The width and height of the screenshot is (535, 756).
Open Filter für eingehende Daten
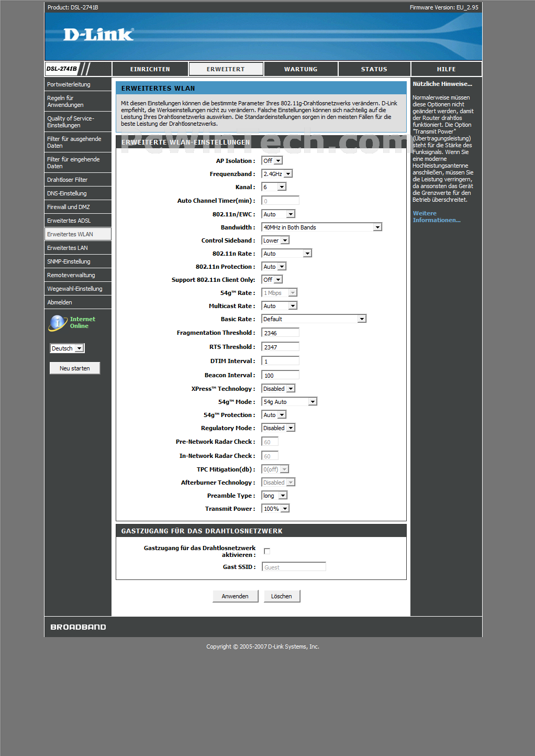[78, 163]
